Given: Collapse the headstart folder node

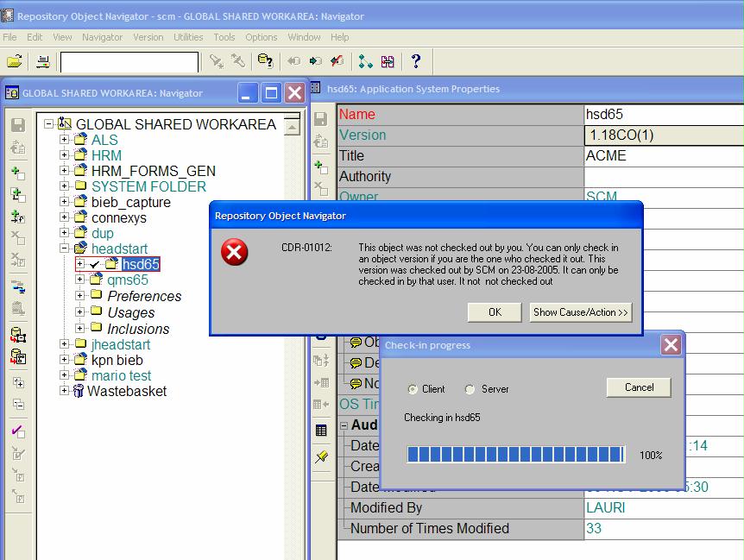Looking at the screenshot, I should point(64,249).
